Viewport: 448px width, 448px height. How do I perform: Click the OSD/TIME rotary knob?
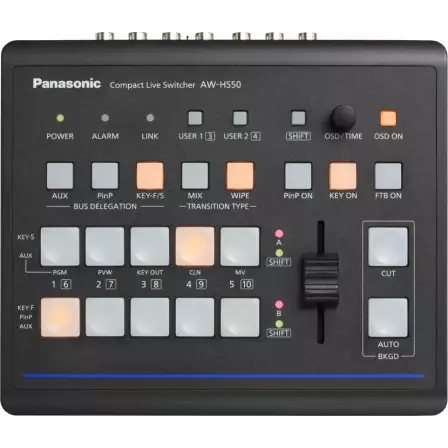click(x=343, y=119)
